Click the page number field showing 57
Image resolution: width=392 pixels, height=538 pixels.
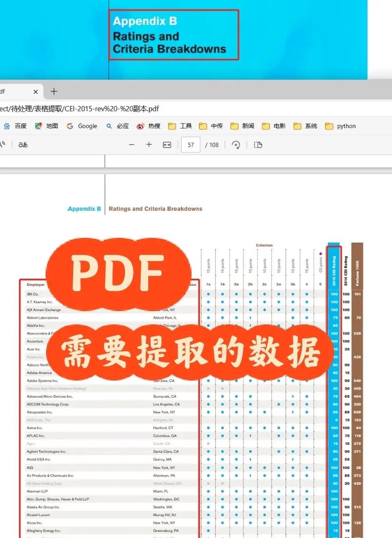(x=191, y=145)
